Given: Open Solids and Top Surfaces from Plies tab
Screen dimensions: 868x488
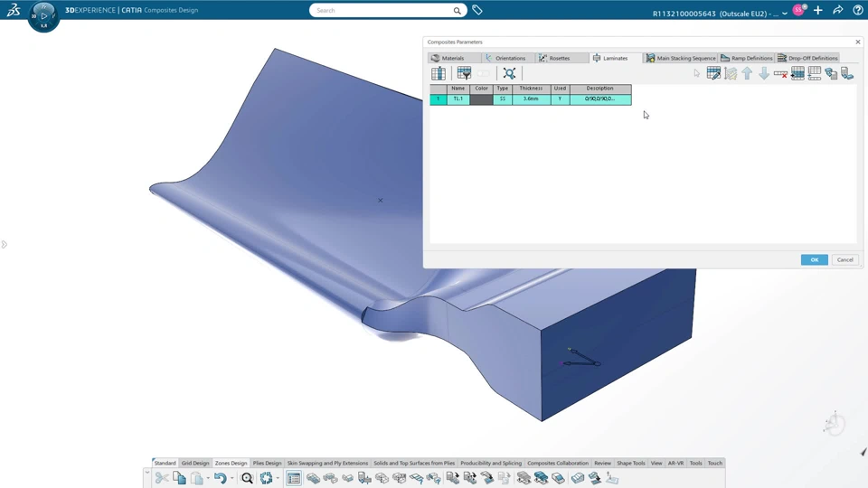Looking at the screenshot, I should point(414,463).
